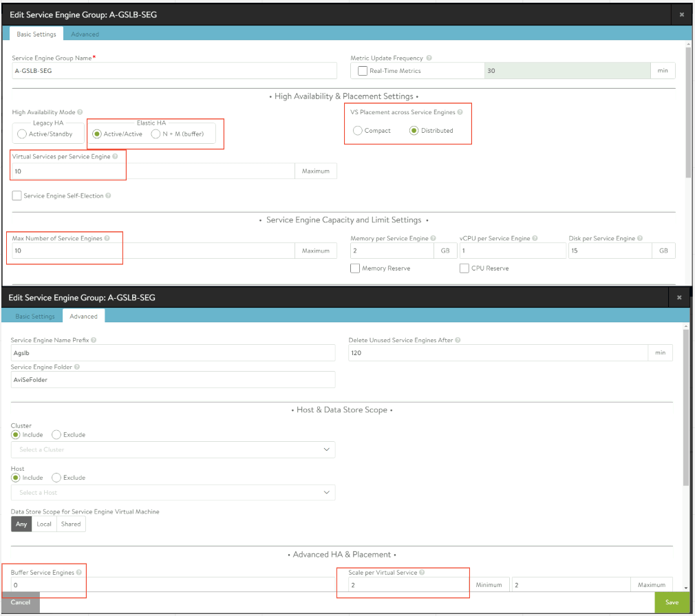
Task: Tick the Service Engine Self-Election checkbox
Action: point(17,196)
